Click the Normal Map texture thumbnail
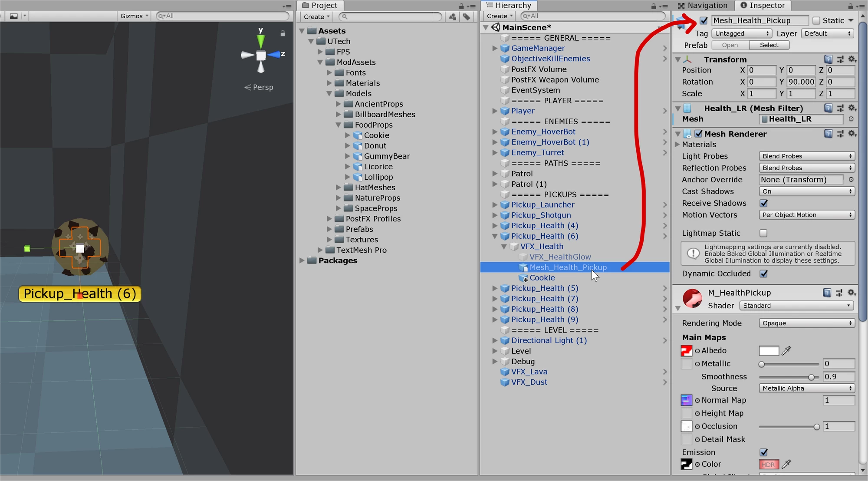The image size is (868, 481). click(x=686, y=400)
